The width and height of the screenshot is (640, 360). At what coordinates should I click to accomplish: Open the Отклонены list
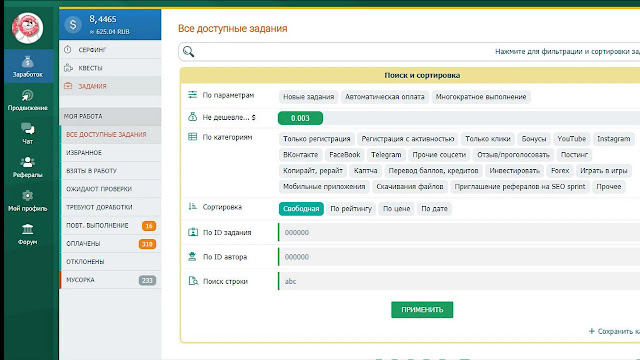pos(110,262)
